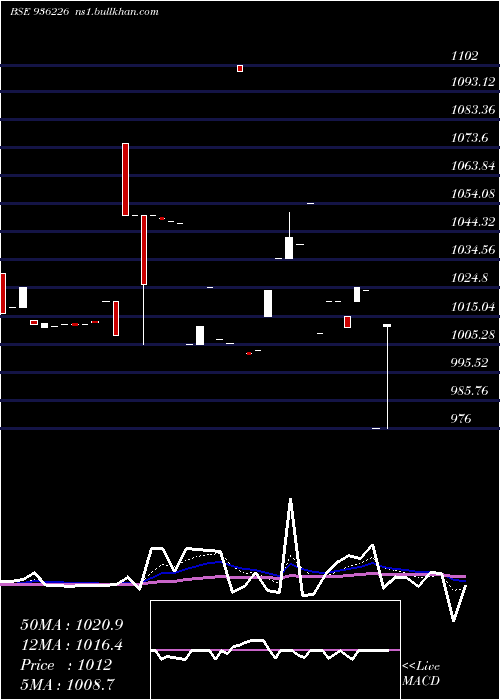This screenshot has width=500, height=700.
Task: Click the 995.52 price axis label
Action: coord(469,362)
